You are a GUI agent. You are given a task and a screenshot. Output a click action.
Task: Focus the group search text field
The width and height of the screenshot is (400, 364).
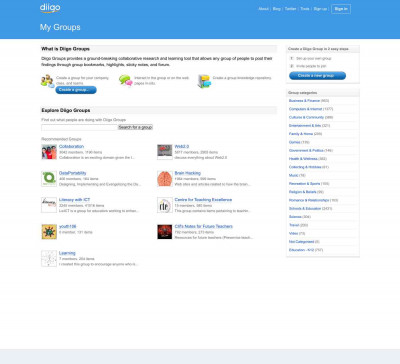point(79,127)
